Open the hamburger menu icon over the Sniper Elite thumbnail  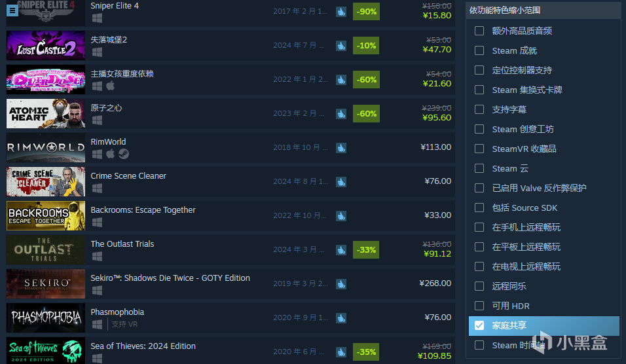point(12,10)
